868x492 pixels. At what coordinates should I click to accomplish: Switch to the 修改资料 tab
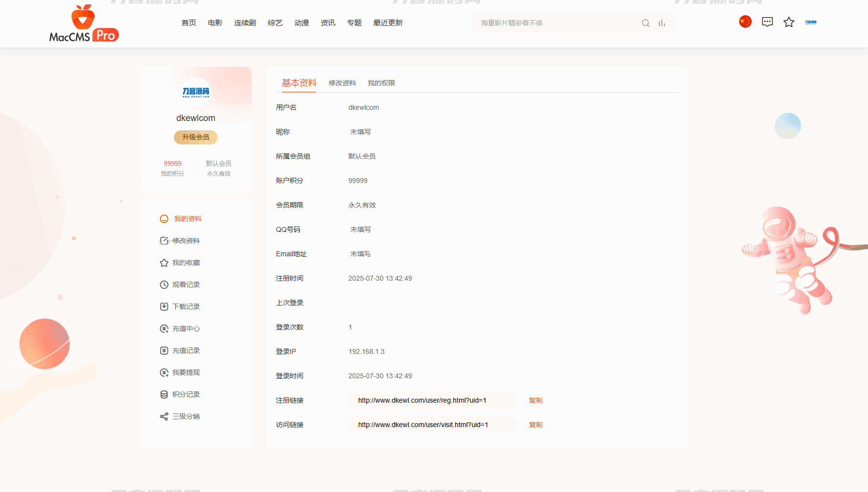point(342,83)
